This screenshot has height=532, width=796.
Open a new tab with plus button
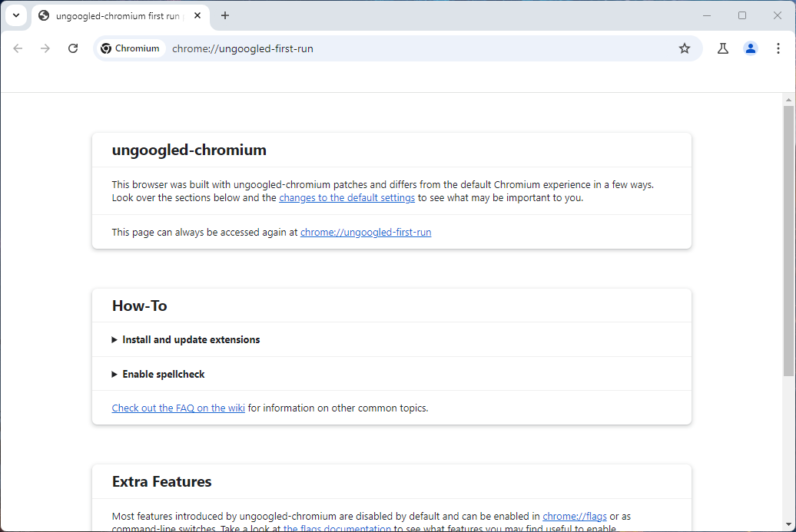[225, 15]
